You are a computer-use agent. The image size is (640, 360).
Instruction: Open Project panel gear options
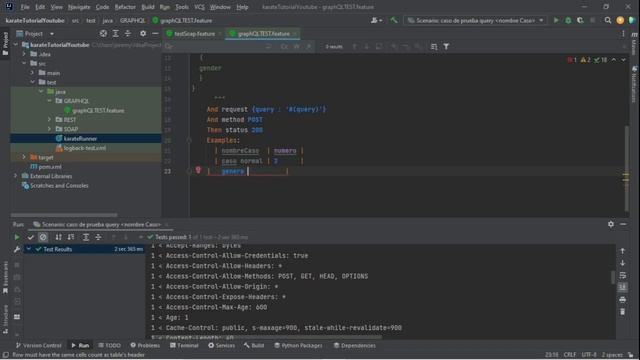point(143,33)
